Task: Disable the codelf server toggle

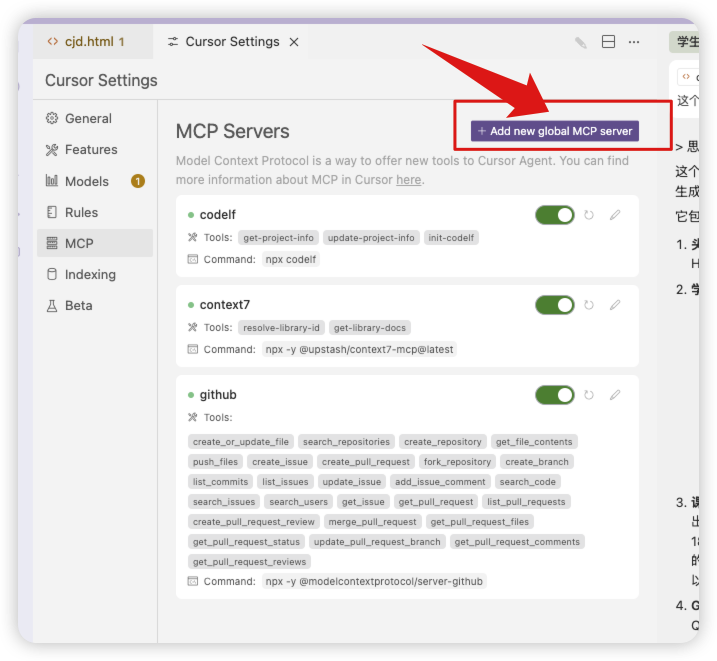Action: [555, 215]
